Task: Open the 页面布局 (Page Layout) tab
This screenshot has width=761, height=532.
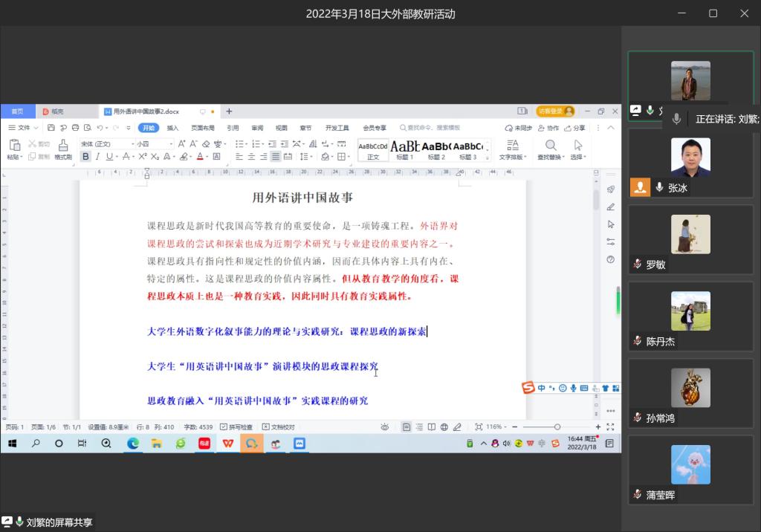Action: (203, 128)
